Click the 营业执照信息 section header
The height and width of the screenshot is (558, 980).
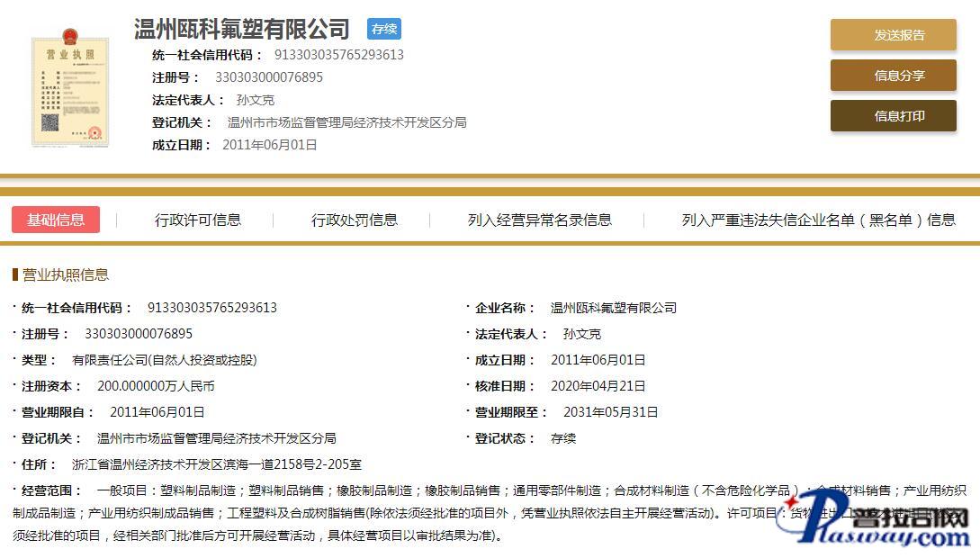pyautogui.click(x=65, y=274)
